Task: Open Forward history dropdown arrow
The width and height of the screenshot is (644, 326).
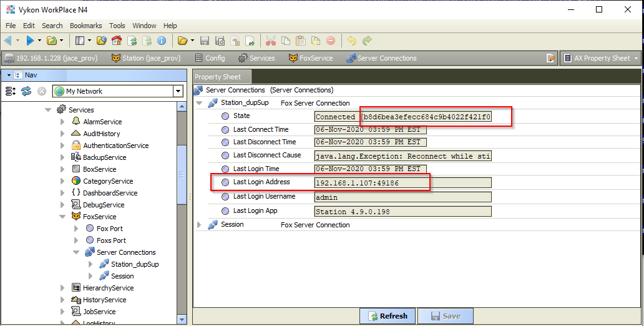Action: (39, 41)
